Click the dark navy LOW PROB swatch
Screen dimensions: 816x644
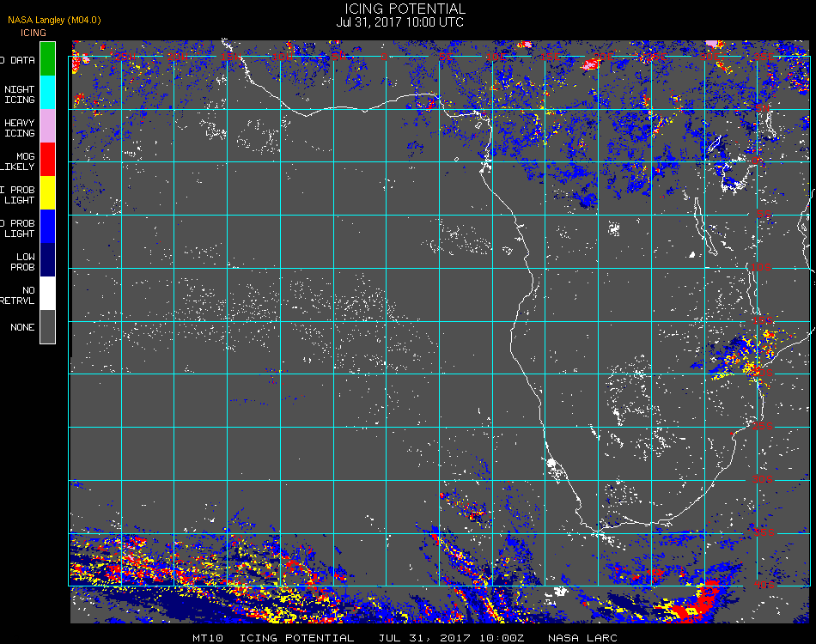point(47,260)
